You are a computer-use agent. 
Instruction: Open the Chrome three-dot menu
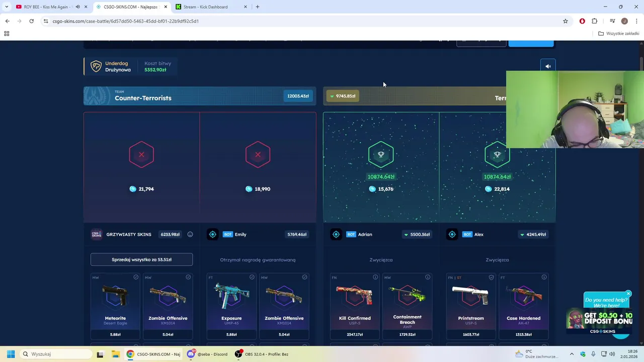click(637, 21)
